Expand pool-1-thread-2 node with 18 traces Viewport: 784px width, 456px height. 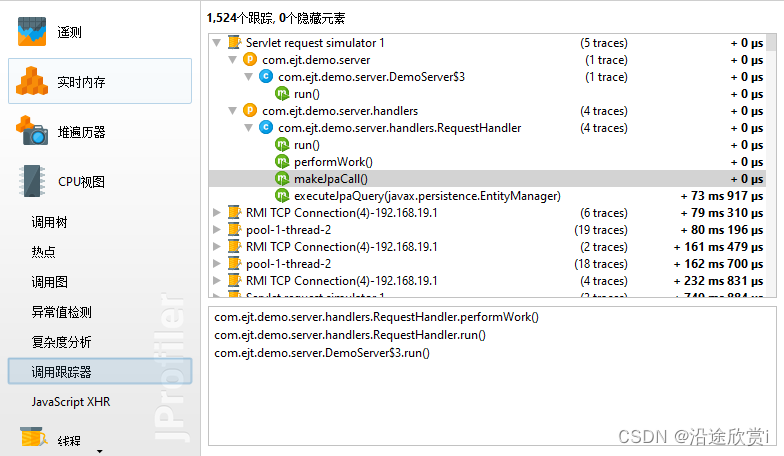click(x=216, y=264)
